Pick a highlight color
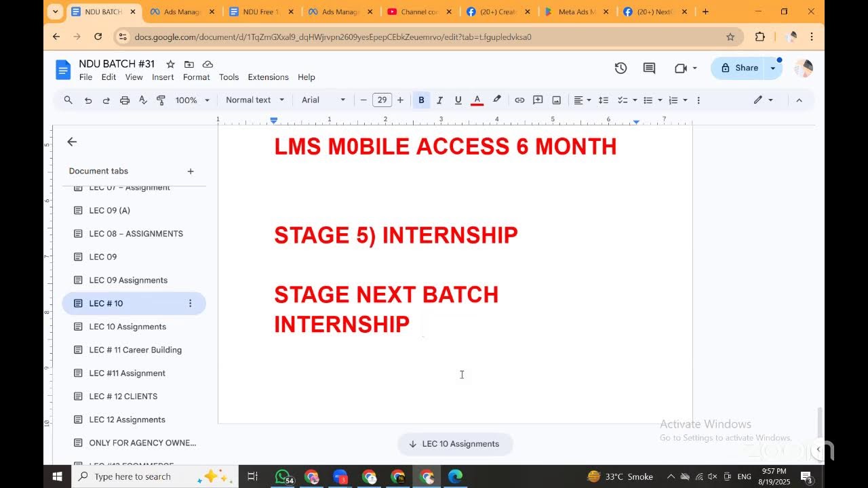Screen dimensions: 868x488 click(x=497, y=100)
